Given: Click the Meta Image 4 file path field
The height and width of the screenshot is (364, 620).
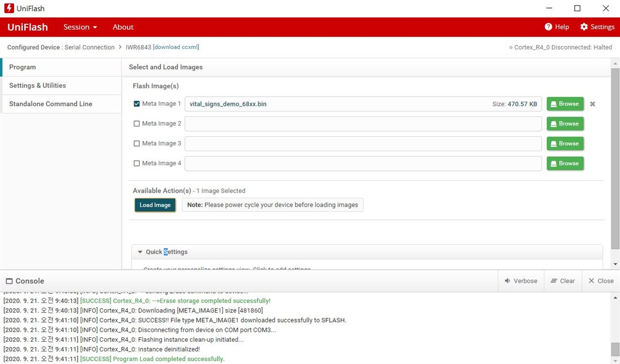Looking at the screenshot, I should pyautogui.click(x=363, y=163).
